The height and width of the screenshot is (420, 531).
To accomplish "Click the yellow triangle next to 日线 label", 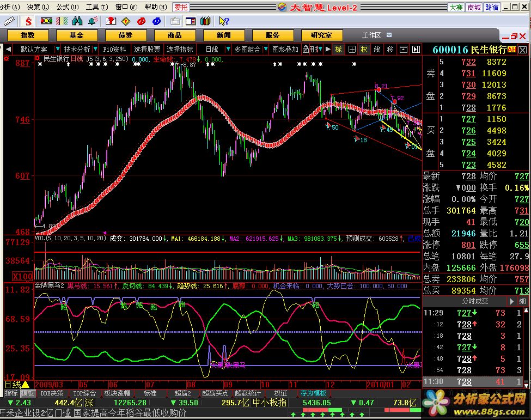I will click(26, 385).
